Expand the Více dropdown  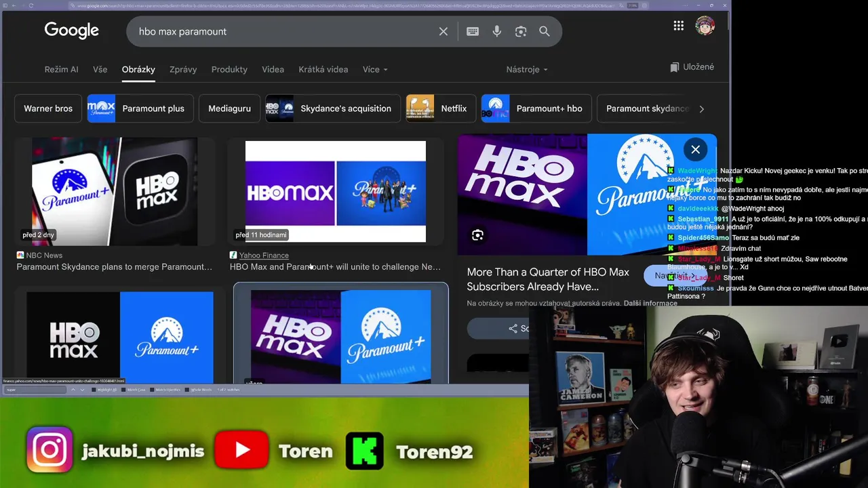pos(375,69)
